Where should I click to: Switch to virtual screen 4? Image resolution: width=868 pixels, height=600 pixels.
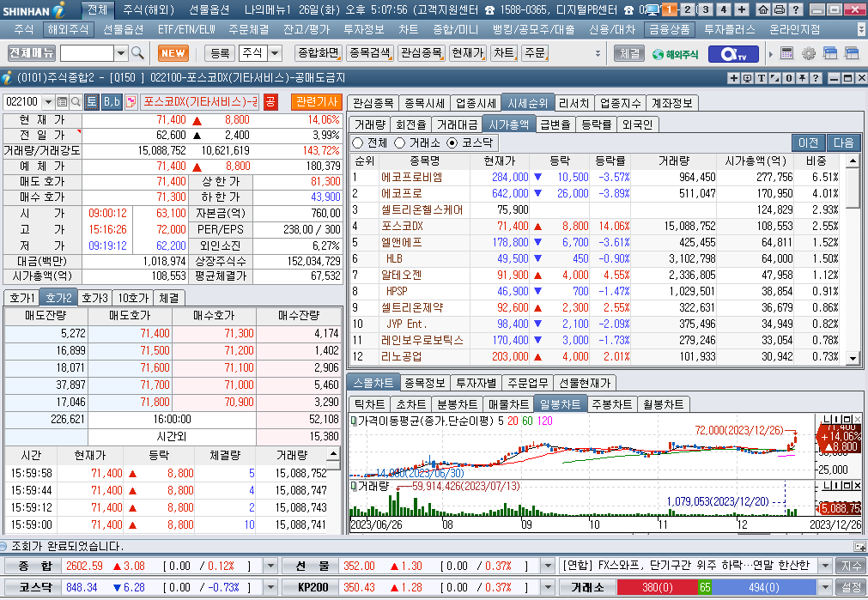tap(724, 9)
